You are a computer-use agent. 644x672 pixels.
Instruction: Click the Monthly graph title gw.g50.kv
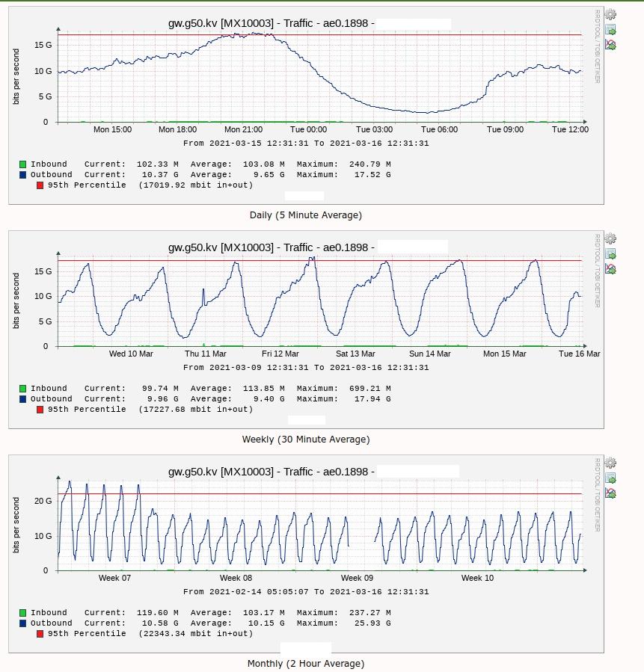pos(272,472)
